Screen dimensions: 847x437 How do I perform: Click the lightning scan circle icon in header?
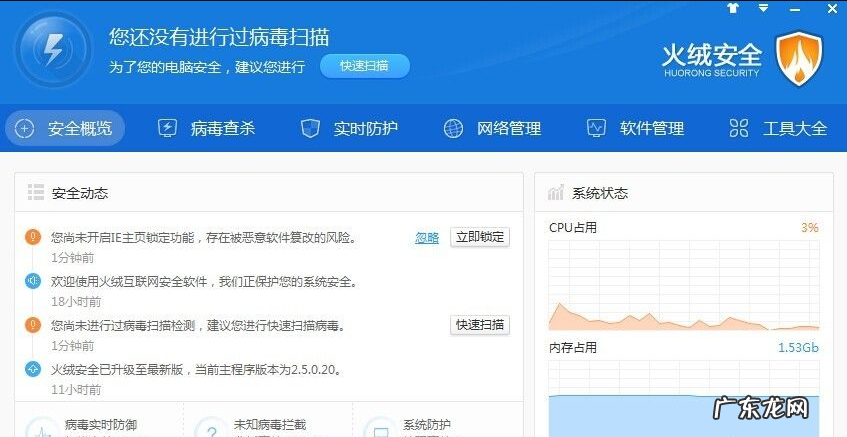(x=53, y=50)
